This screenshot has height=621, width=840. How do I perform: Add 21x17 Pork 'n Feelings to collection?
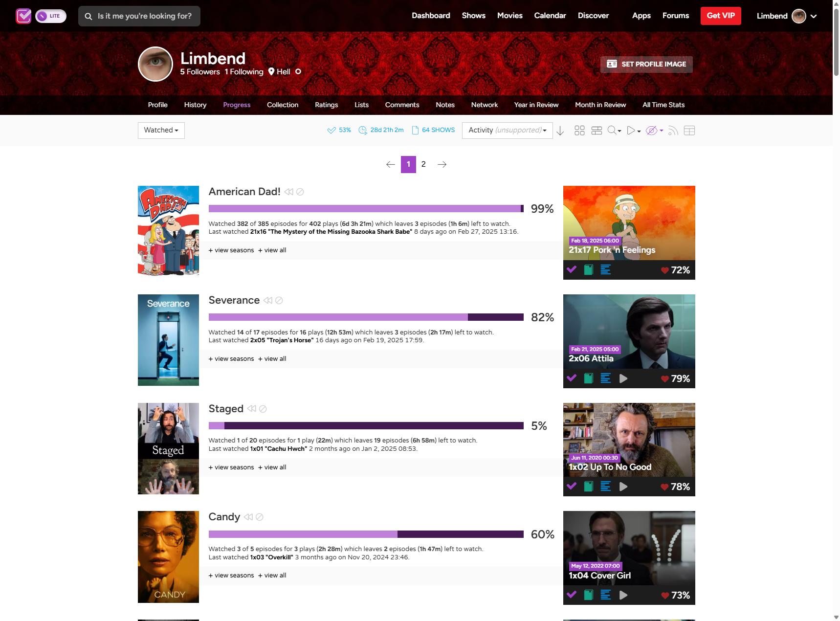tap(589, 270)
